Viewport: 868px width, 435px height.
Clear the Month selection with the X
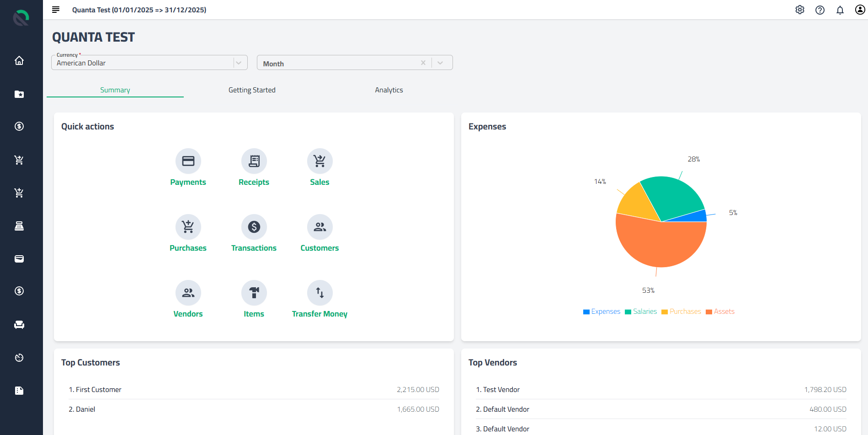(423, 62)
